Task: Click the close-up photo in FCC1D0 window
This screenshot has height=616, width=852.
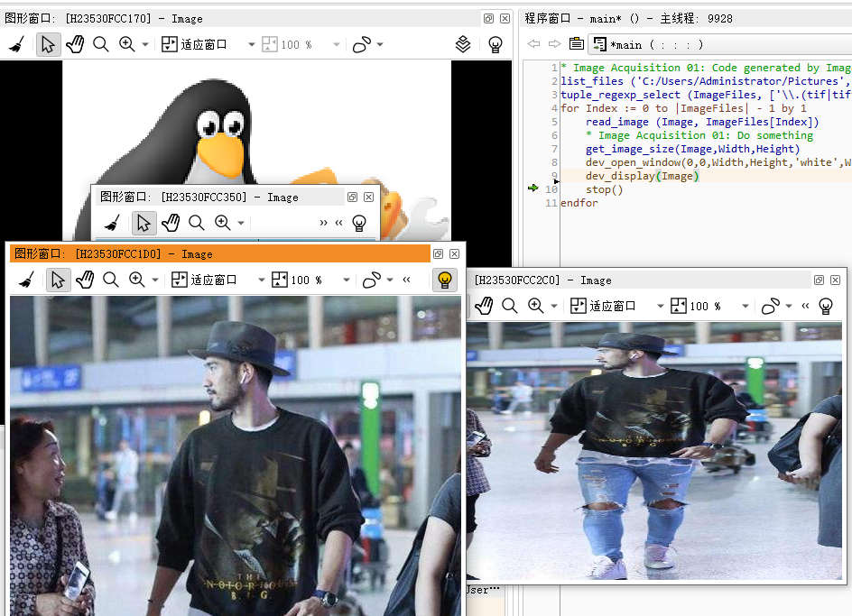Action: tap(236, 455)
